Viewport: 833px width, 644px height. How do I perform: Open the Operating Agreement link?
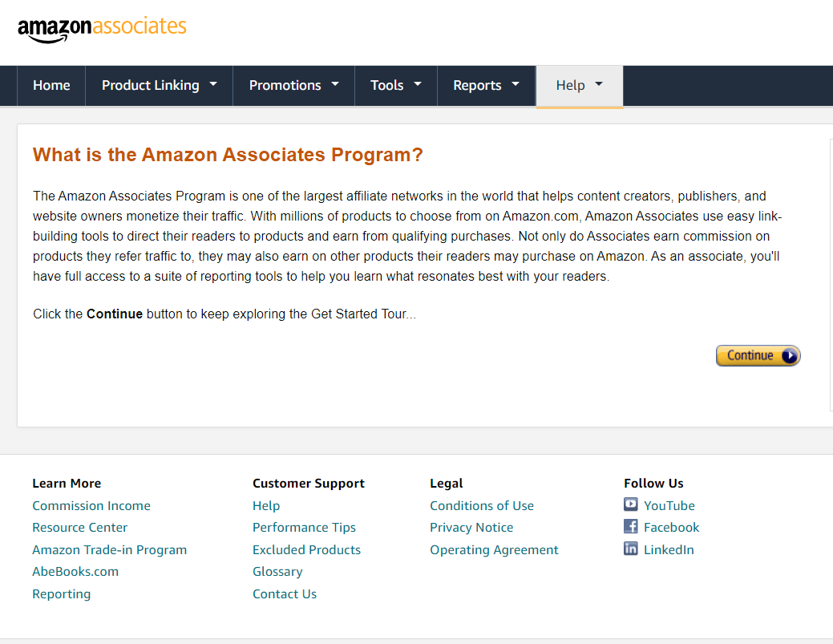click(x=494, y=550)
